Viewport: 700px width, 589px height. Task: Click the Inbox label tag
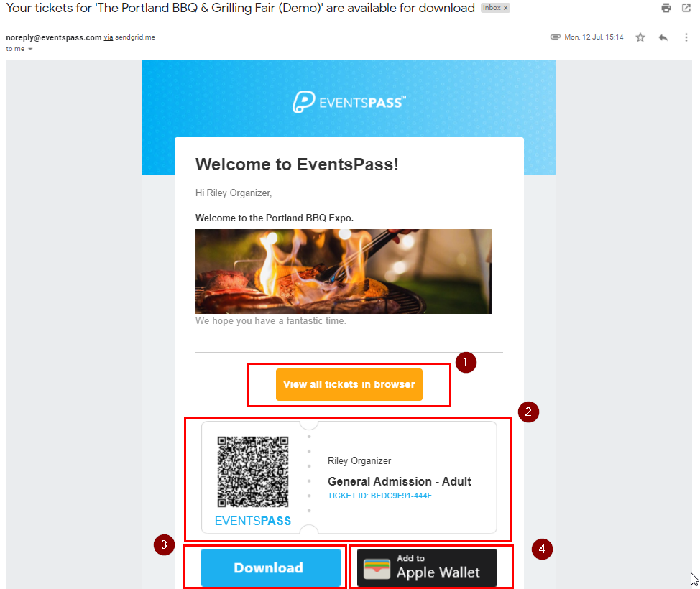pyautogui.click(x=492, y=8)
